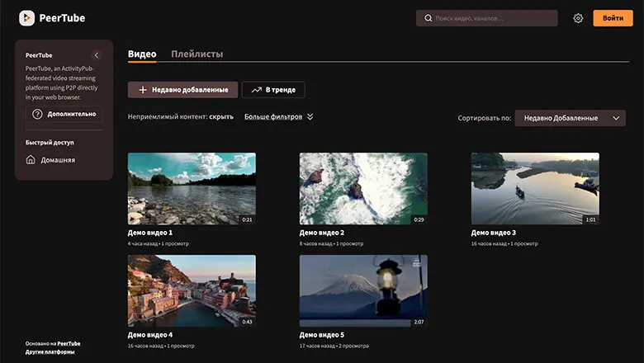Open the Демо видео 4 thumbnail
644x363 pixels.
click(x=192, y=290)
